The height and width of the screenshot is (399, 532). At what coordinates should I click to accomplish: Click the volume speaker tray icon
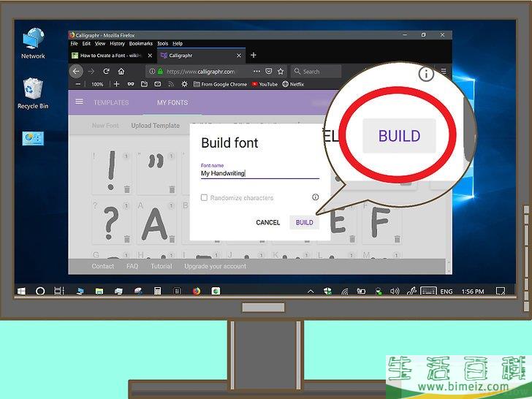[395, 291]
